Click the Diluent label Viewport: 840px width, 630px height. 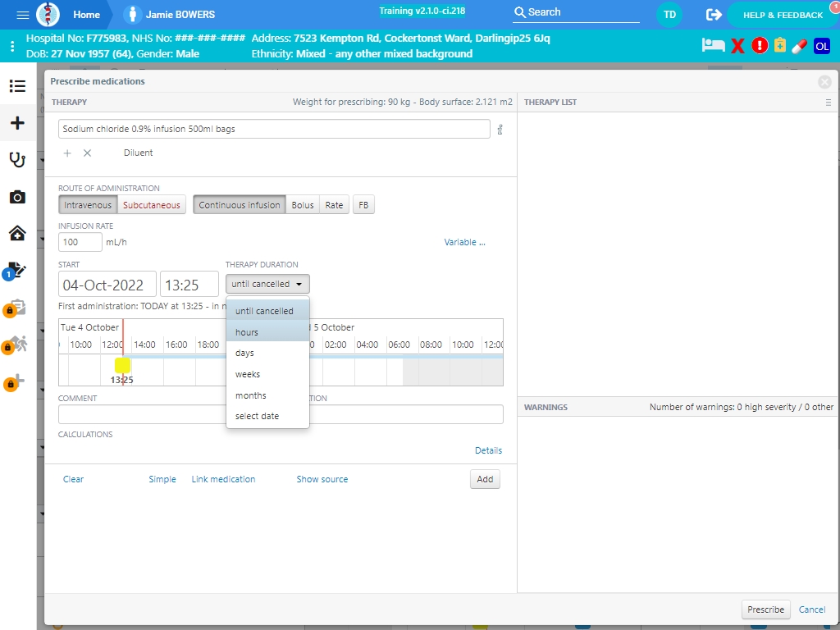click(x=138, y=153)
